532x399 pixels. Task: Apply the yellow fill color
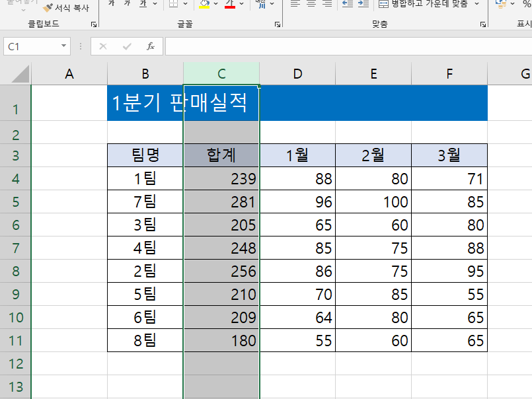(x=204, y=4)
